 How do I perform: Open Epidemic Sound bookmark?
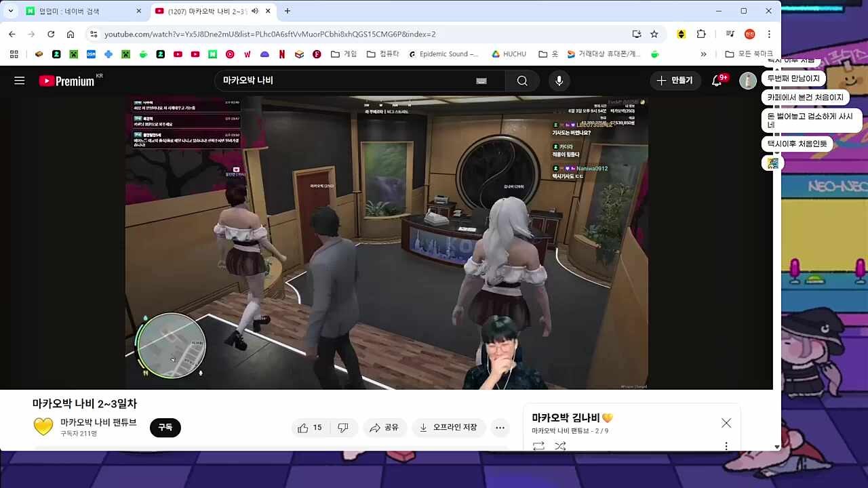[443, 54]
